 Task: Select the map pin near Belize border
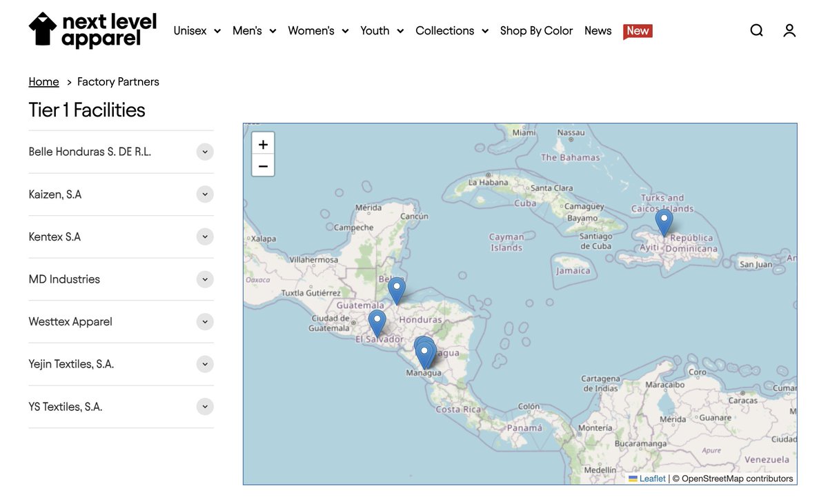pos(397,291)
